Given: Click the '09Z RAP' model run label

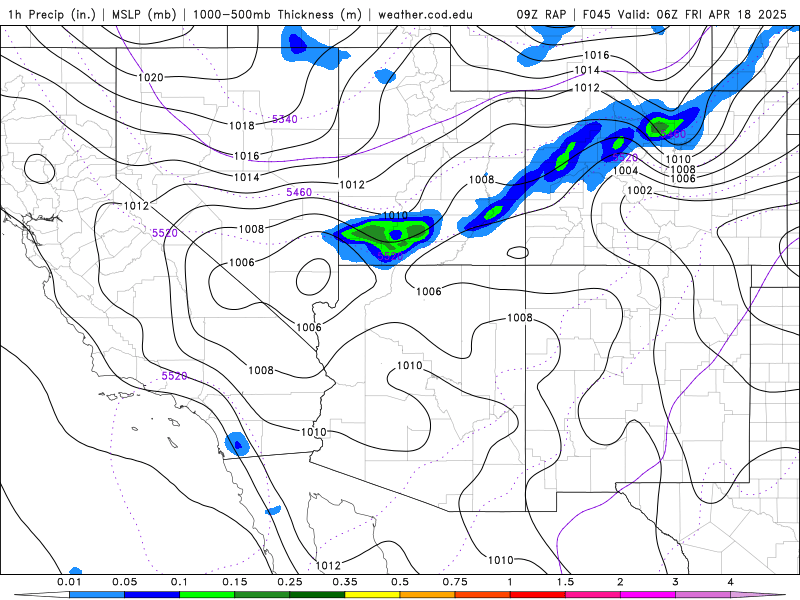Looking at the screenshot, I should 541,14.
